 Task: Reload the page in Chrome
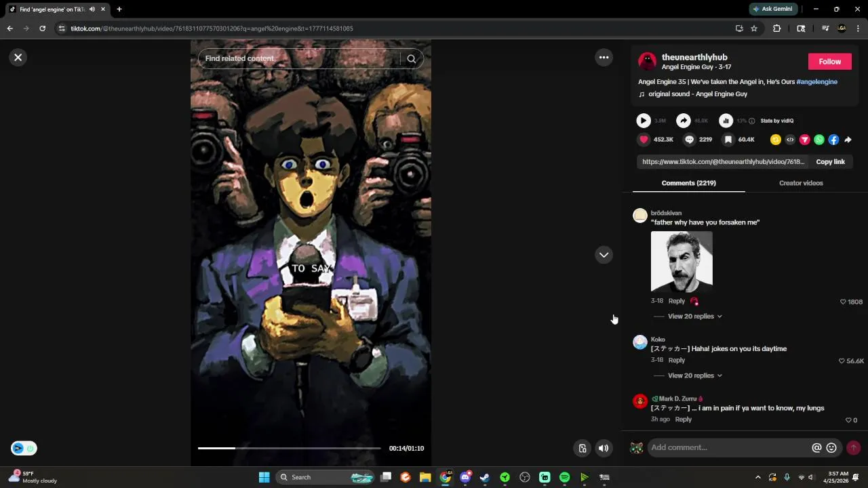pyautogui.click(x=42, y=28)
